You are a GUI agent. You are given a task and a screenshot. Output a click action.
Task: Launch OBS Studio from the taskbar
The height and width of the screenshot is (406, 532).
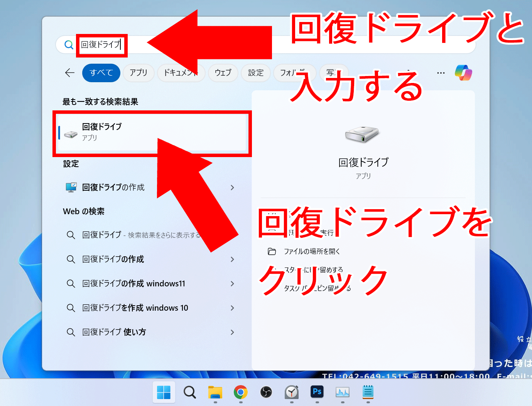[266, 392]
